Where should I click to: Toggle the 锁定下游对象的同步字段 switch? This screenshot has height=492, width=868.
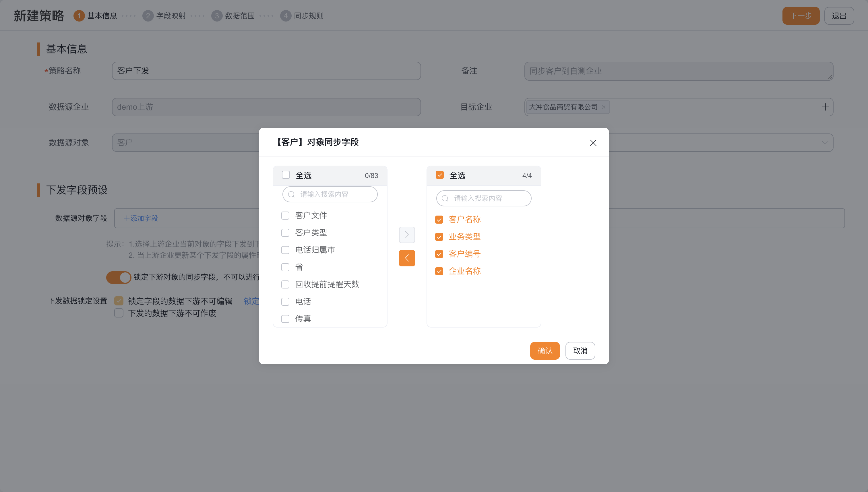click(x=119, y=277)
